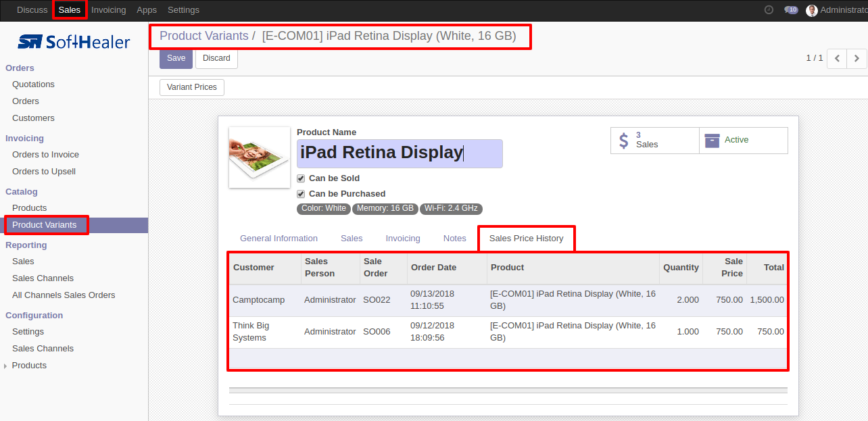Click the Active status button
Screen dimensions: 868x421
pos(744,141)
